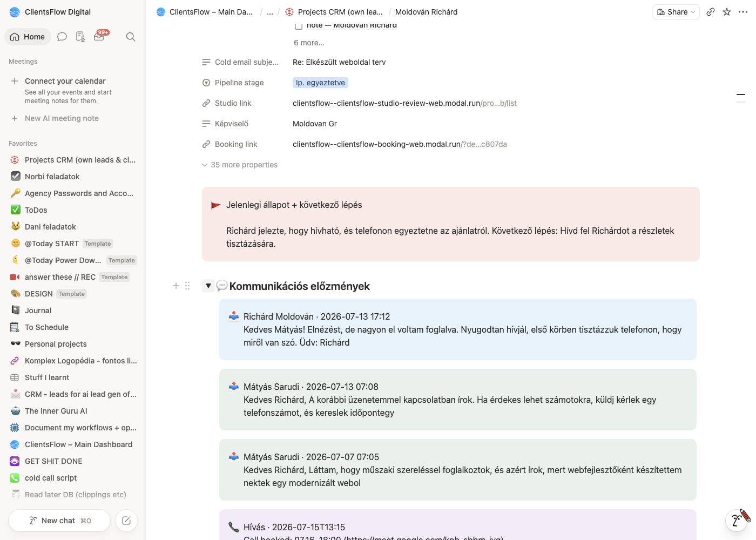Edit the cold email subject value

click(x=339, y=62)
